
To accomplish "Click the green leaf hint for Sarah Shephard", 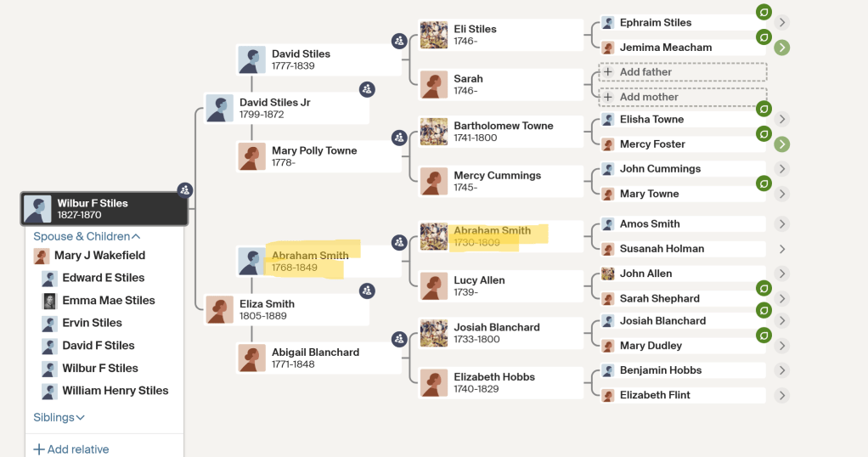I will coord(764,286).
